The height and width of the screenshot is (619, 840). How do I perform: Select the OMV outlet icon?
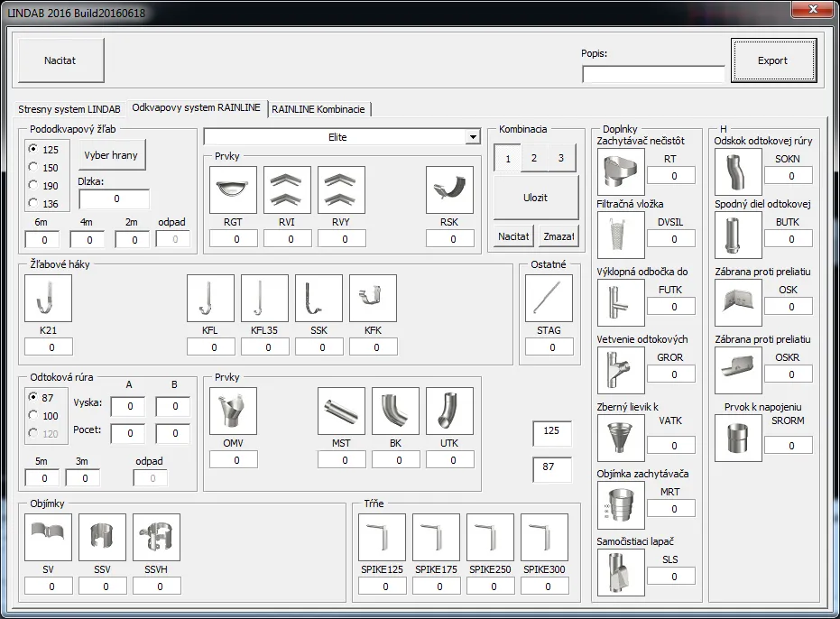click(233, 411)
